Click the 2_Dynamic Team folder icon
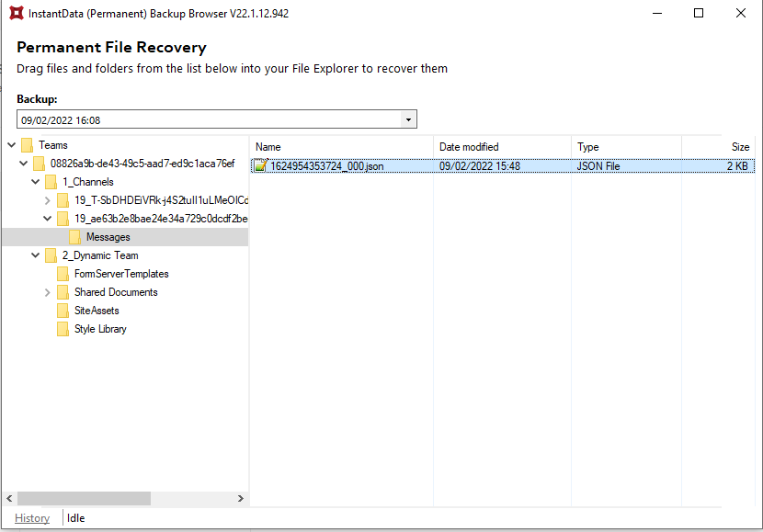The height and width of the screenshot is (532, 763). tap(51, 255)
